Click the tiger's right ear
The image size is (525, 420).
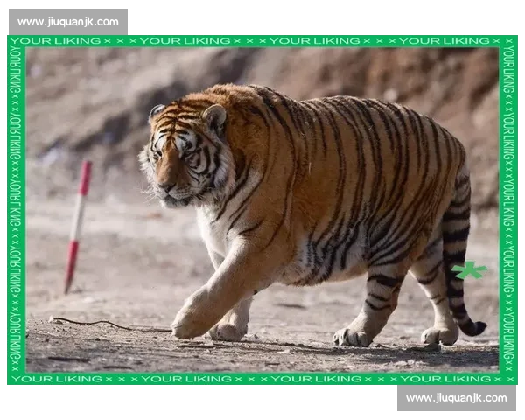click(213, 115)
